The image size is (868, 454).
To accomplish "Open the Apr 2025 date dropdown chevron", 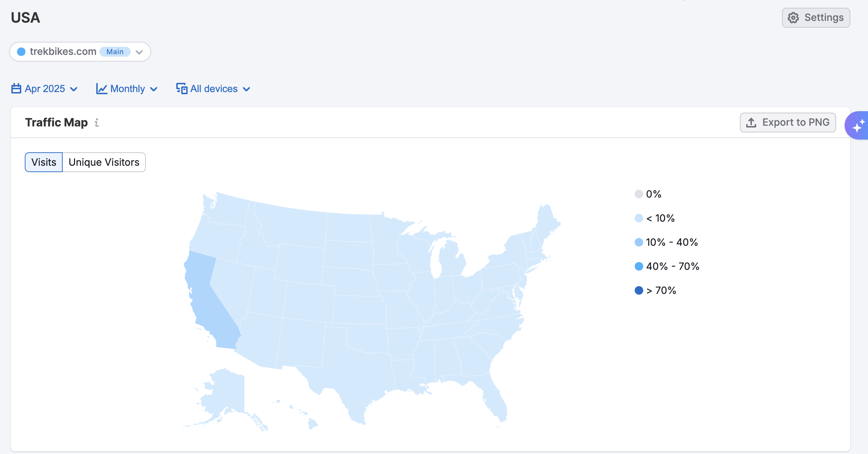I will (74, 89).
